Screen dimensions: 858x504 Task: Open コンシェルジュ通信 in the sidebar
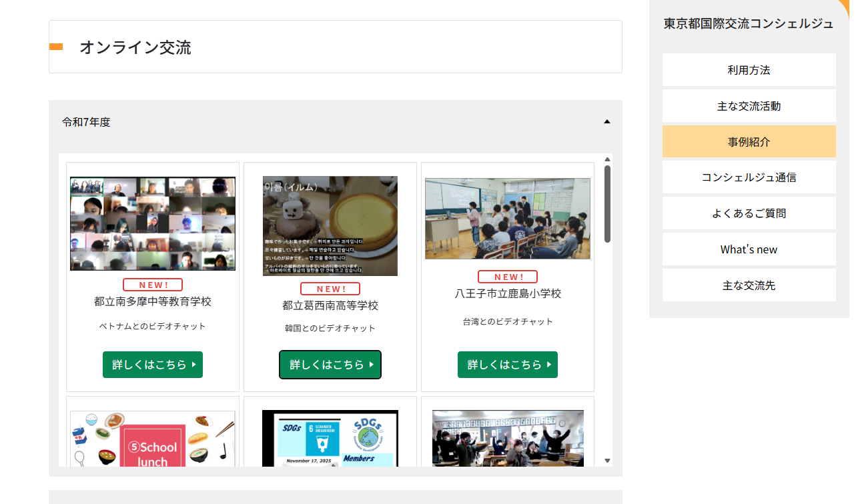pos(749,177)
